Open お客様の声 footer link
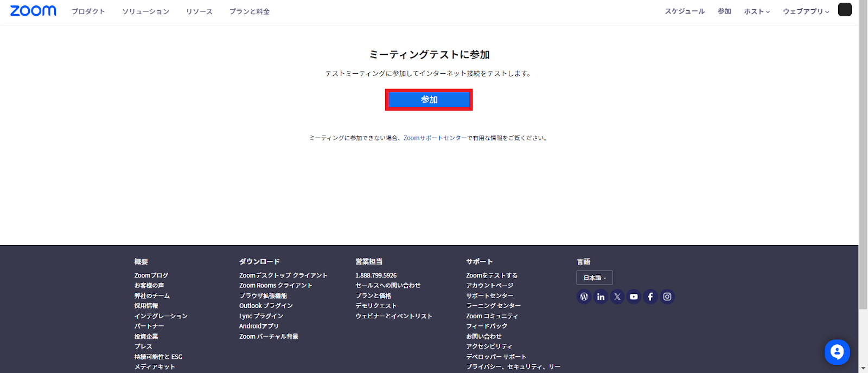This screenshot has height=373, width=868. pos(149,285)
